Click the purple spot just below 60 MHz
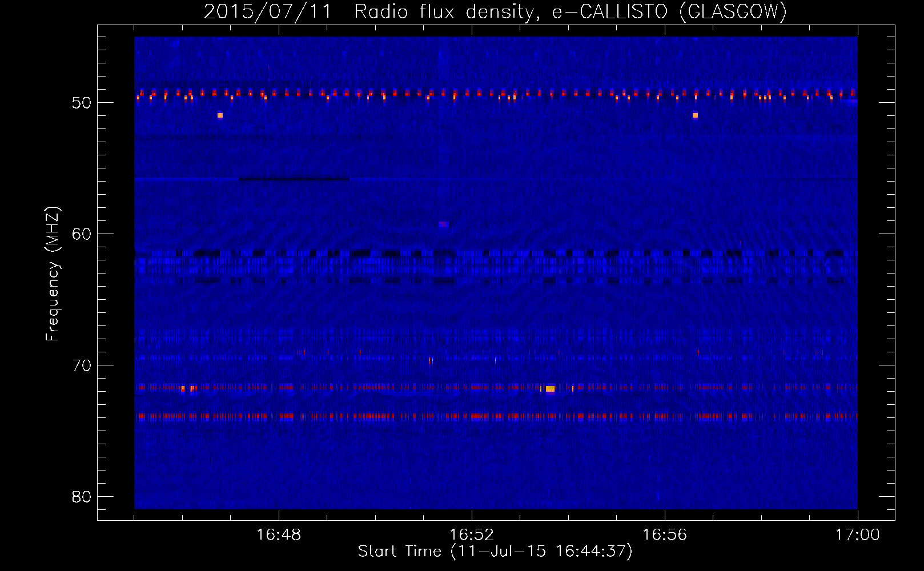 pos(444,224)
